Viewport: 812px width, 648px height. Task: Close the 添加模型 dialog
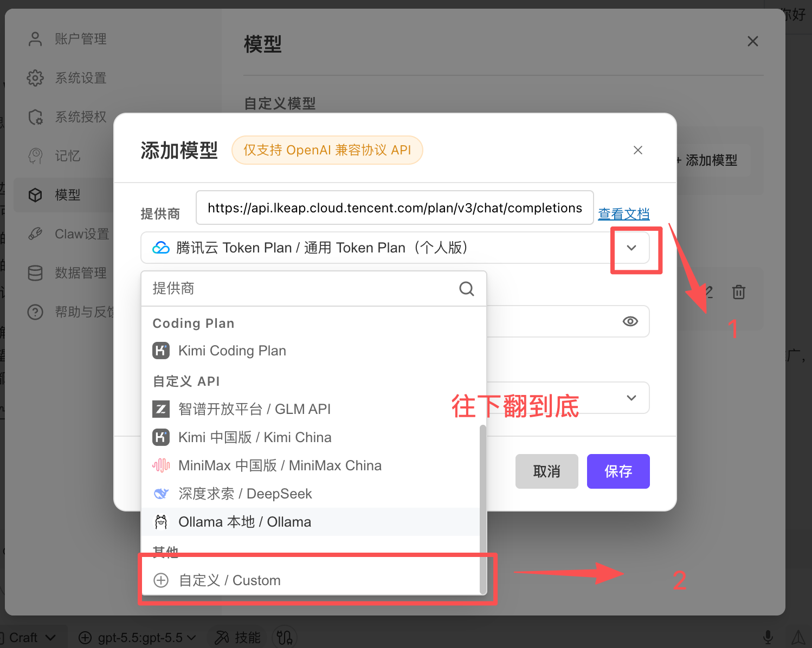(x=638, y=150)
